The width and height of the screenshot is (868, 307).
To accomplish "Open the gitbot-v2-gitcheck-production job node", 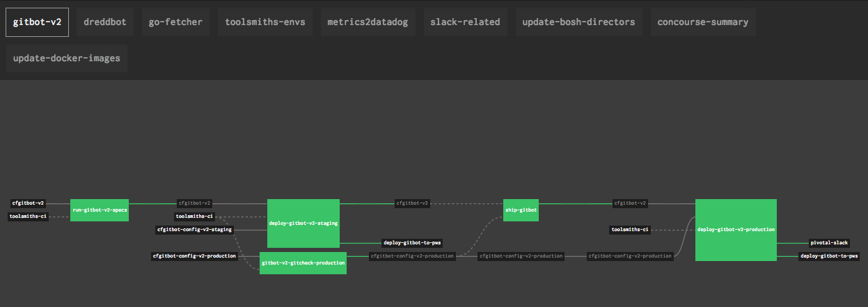I will click(303, 263).
